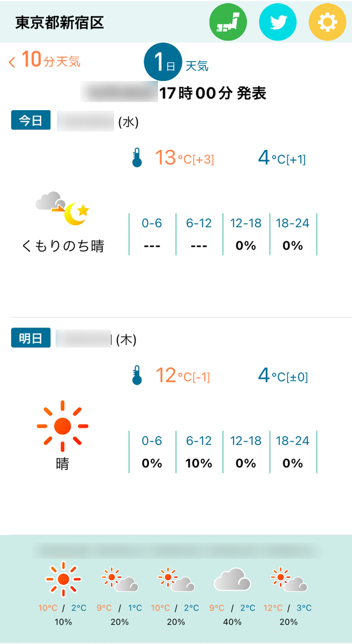Tap tomorrow's sunny weather icon

(63, 426)
